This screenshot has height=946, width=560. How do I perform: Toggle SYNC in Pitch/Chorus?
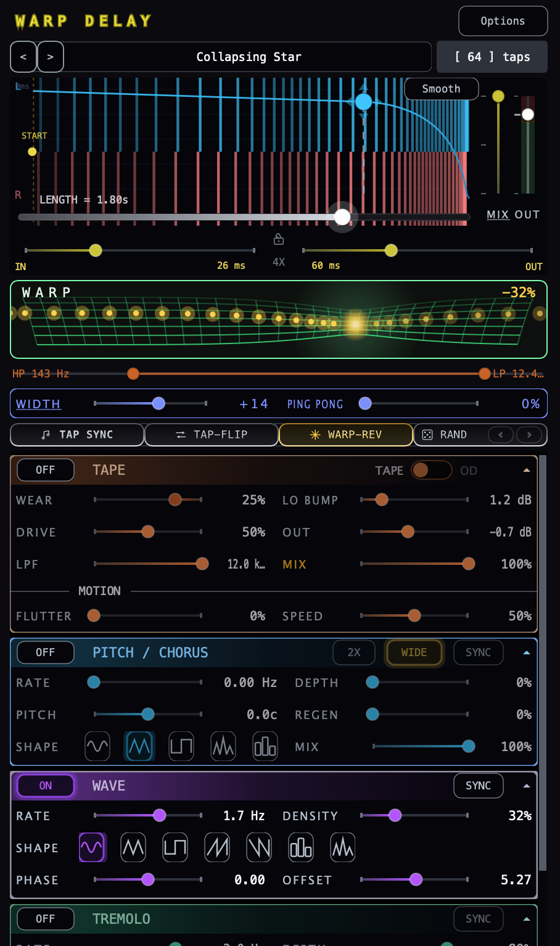479,652
